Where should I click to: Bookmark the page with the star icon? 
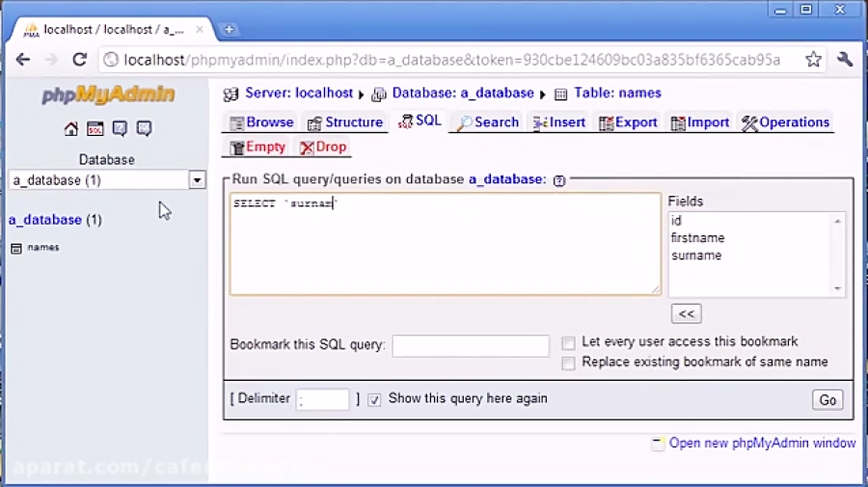tap(813, 59)
